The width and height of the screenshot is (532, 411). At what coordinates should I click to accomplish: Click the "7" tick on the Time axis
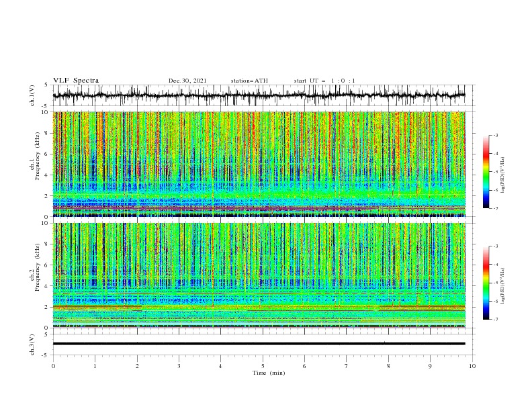coord(347,366)
